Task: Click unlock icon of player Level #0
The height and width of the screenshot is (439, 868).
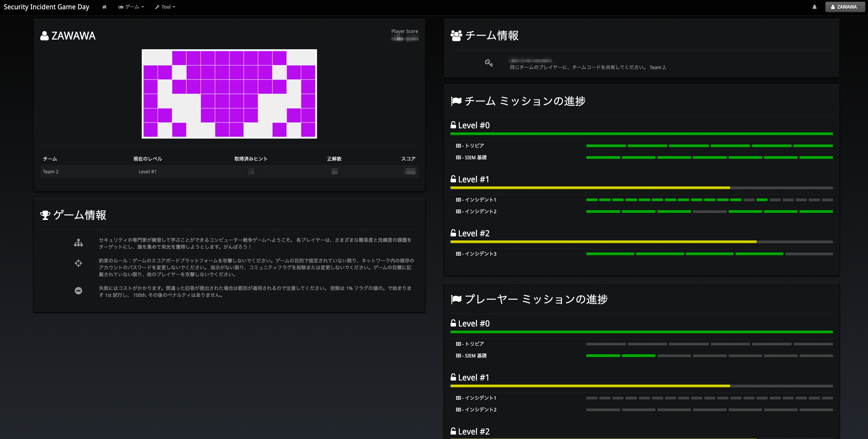Action: [x=454, y=323]
